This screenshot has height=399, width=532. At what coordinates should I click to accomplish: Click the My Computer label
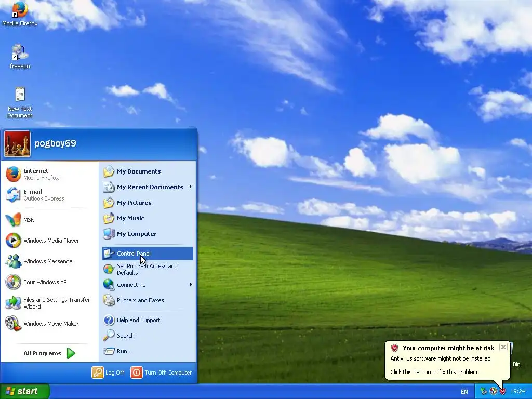click(137, 234)
